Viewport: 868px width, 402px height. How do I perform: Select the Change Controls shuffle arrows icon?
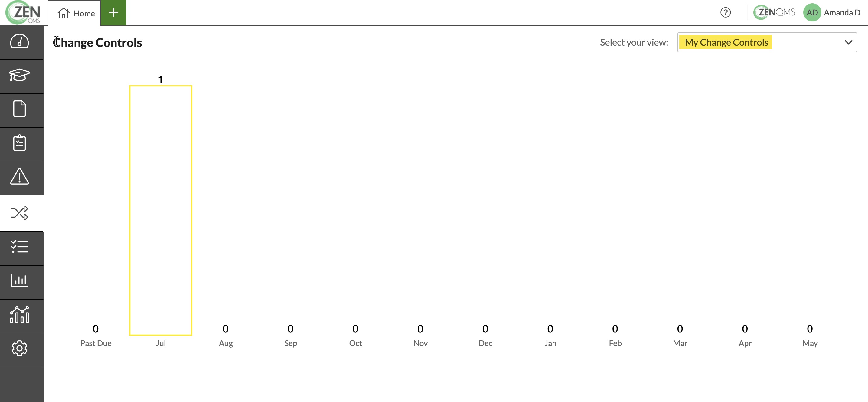(x=20, y=213)
